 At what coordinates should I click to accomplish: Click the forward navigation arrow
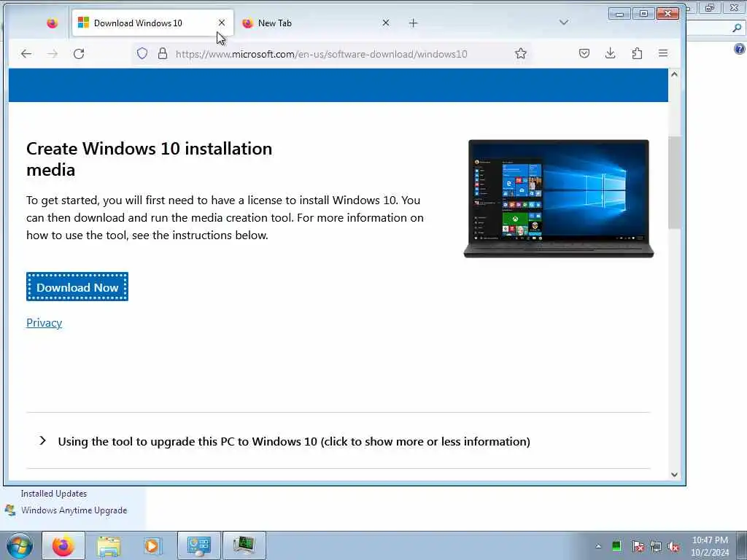click(53, 54)
